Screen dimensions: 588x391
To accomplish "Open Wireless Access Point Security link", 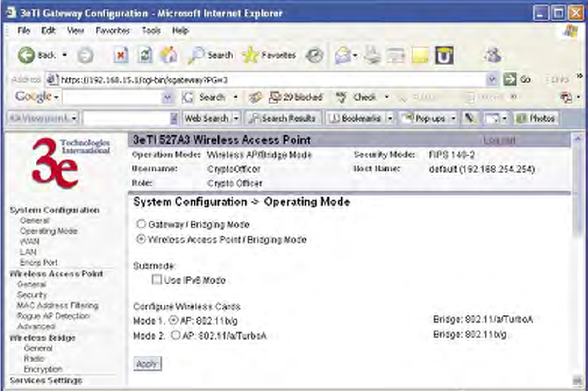I will (32, 295).
